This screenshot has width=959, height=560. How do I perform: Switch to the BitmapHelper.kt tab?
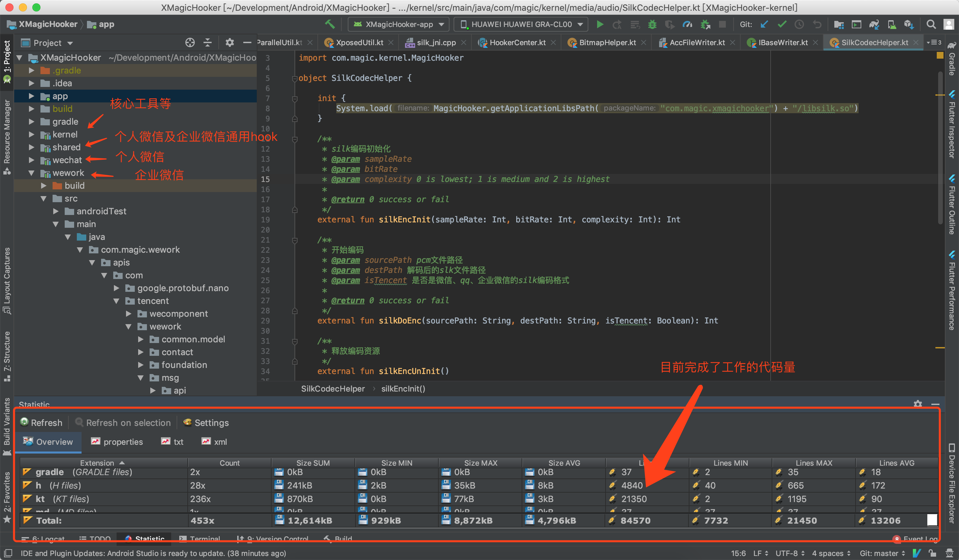click(x=607, y=42)
